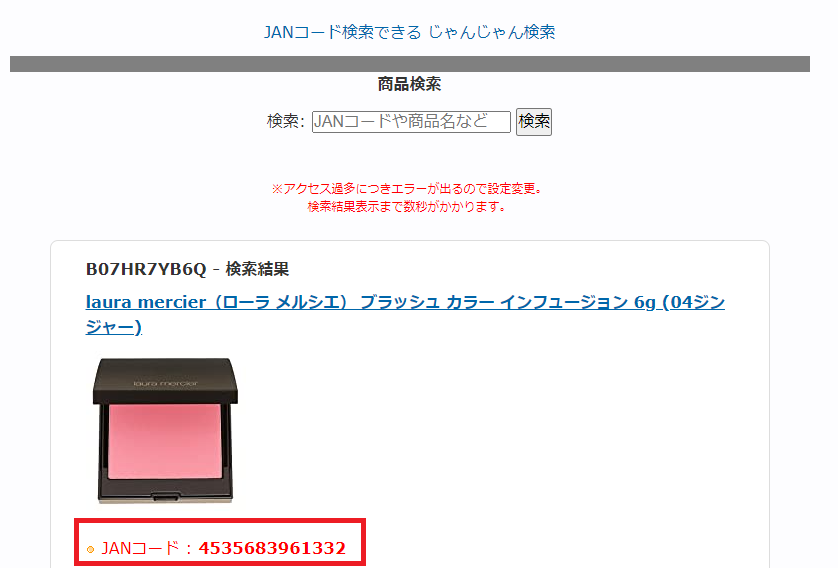Click the orange bullet beside JANコード
The image size is (838, 568).
pos(90,549)
